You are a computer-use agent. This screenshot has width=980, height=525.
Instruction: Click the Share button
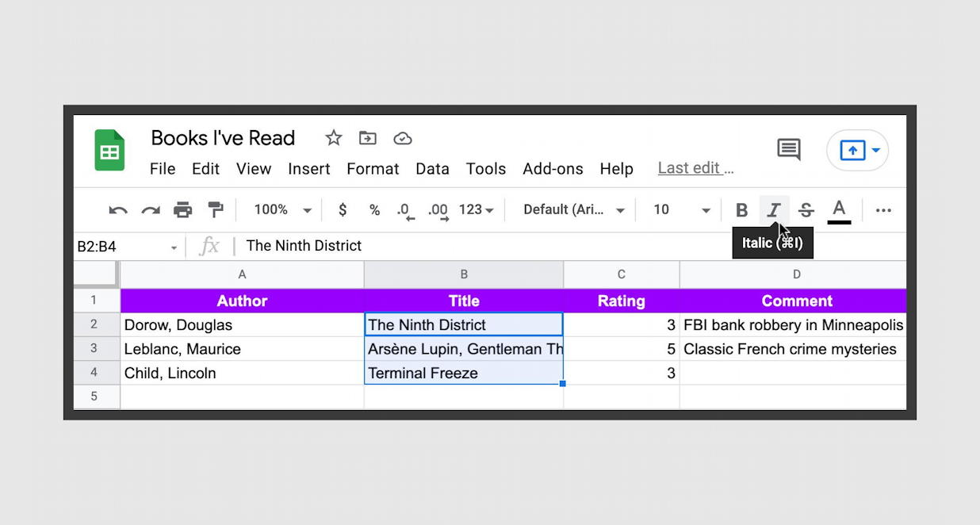pyautogui.click(x=858, y=150)
